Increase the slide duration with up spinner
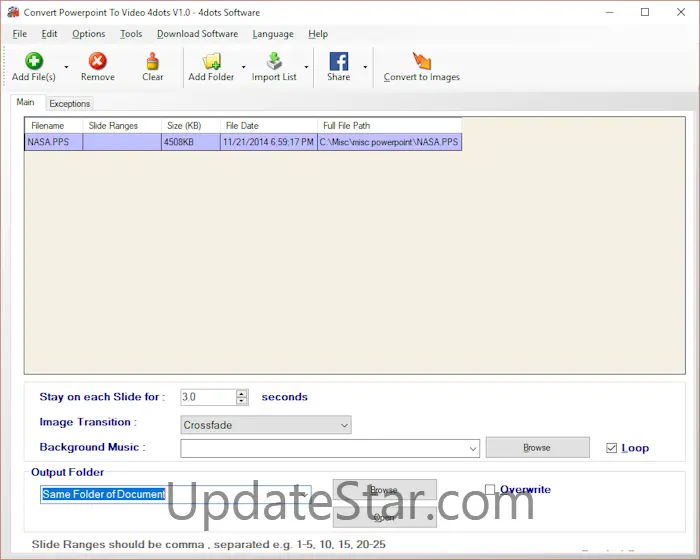700x560 pixels. [x=242, y=393]
